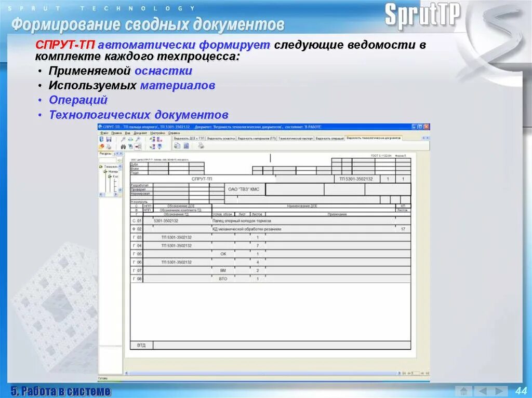
Task: Click the printer icon in document toolbar
Action: coord(201,146)
